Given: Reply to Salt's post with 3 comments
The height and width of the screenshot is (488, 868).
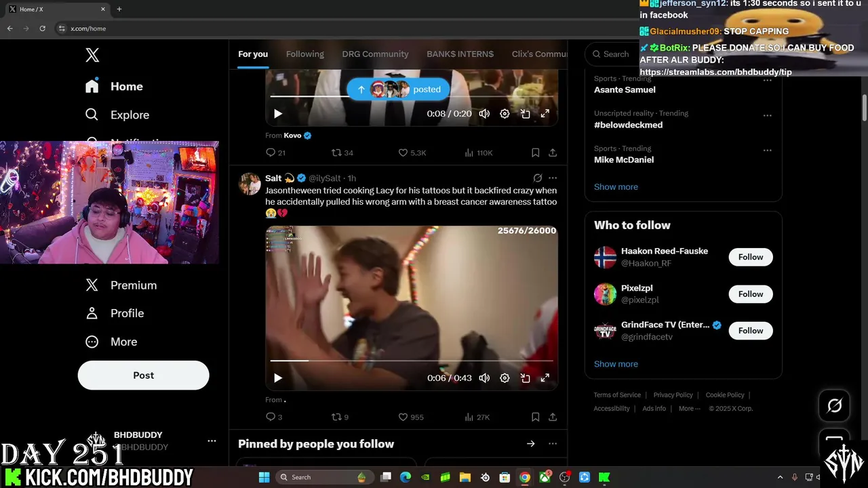Looking at the screenshot, I should click(274, 417).
